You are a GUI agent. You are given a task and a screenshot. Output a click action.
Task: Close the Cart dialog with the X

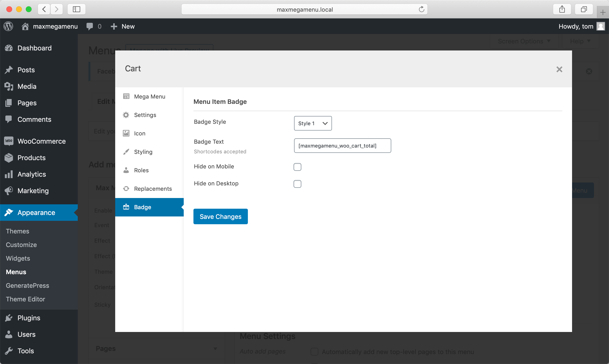coord(559,69)
